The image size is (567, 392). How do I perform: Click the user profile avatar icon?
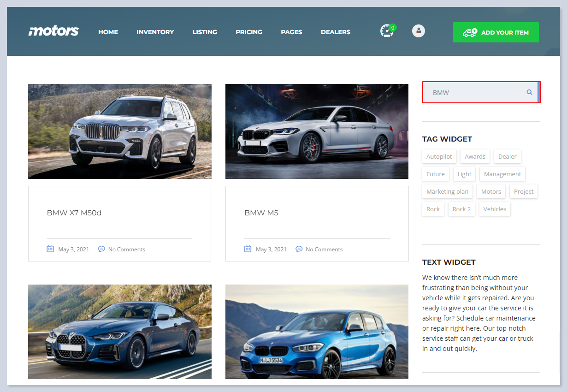(419, 31)
